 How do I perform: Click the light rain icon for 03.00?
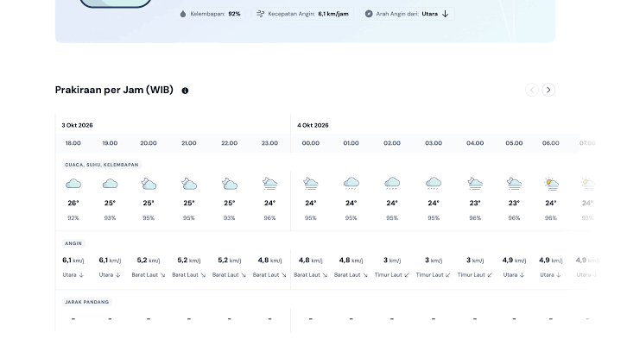coord(434,184)
